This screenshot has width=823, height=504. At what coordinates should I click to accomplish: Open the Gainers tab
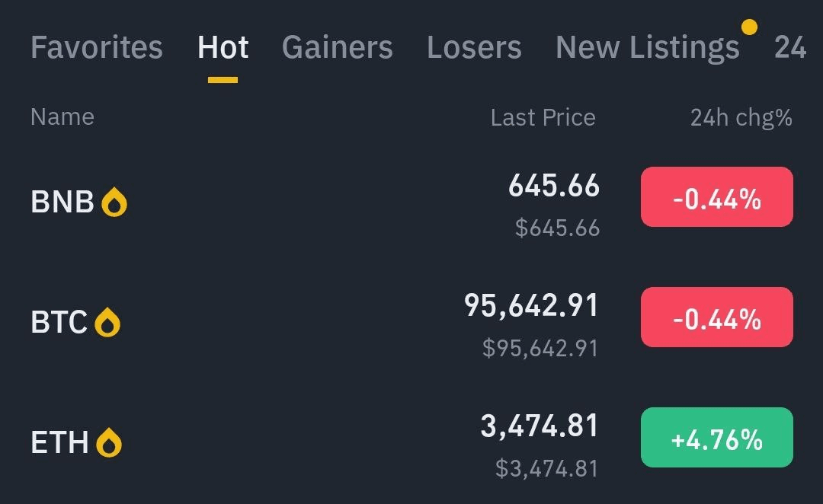(337, 48)
